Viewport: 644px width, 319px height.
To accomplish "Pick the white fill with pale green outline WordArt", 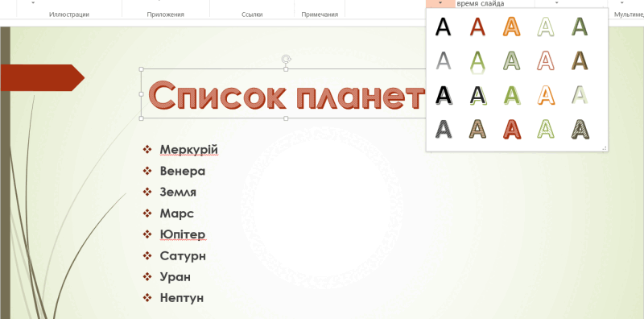I will coord(546,27).
